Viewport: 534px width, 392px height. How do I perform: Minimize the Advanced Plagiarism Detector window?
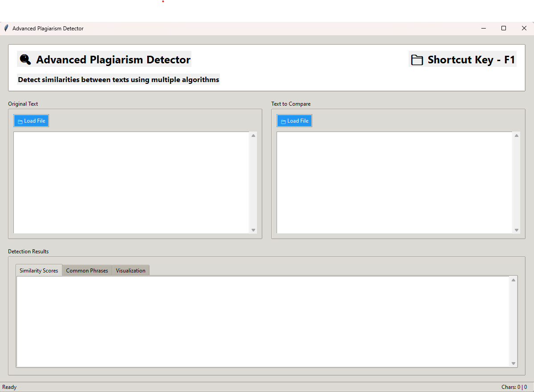[484, 28]
